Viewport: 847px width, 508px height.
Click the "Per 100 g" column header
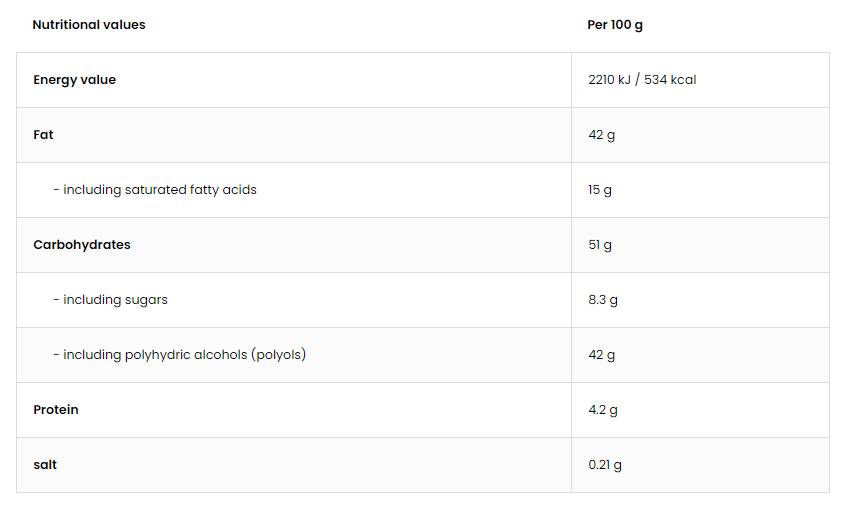[x=615, y=25]
